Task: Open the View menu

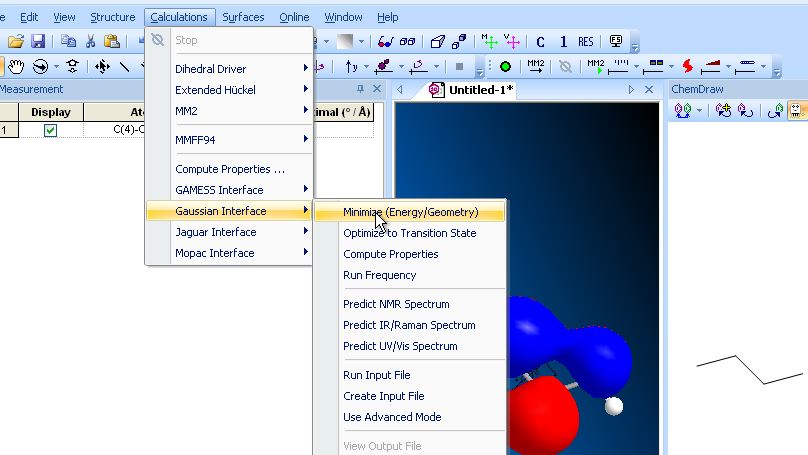Action: [64, 17]
